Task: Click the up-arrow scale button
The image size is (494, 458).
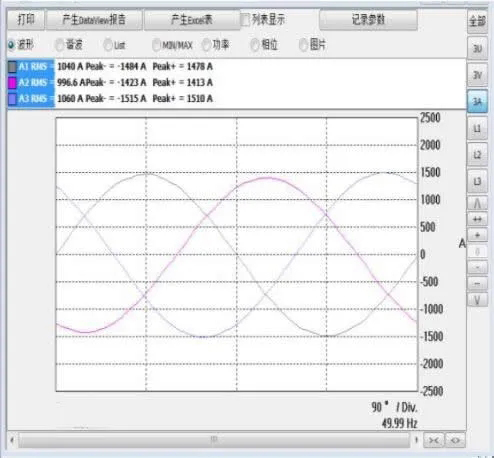Action: click(x=477, y=203)
